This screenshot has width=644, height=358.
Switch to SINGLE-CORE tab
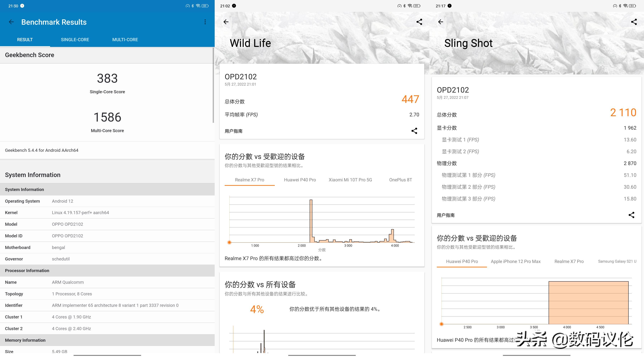pos(75,40)
